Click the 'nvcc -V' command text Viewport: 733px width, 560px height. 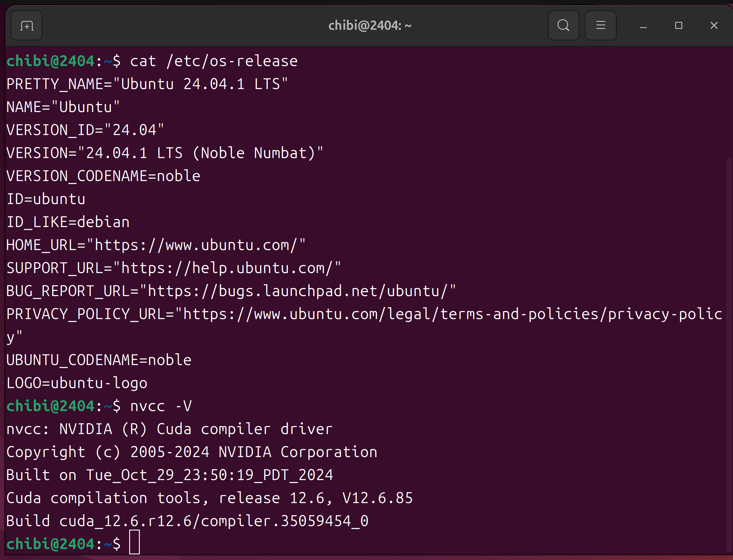(x=161, y=406)
